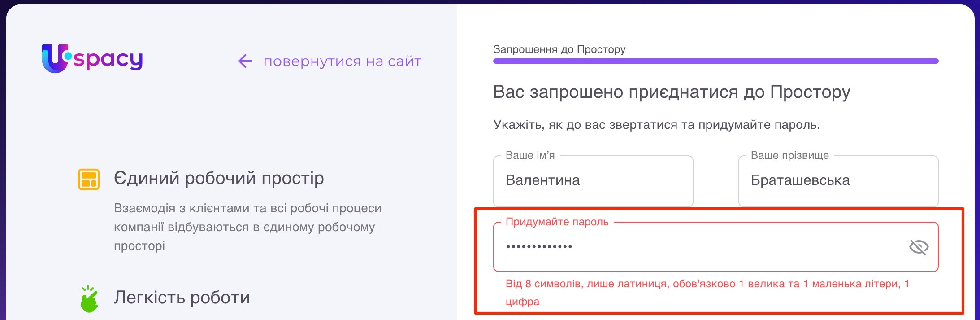Show password with the crossed-eye icon
This screenshot has height=320, width=980.
918,247
